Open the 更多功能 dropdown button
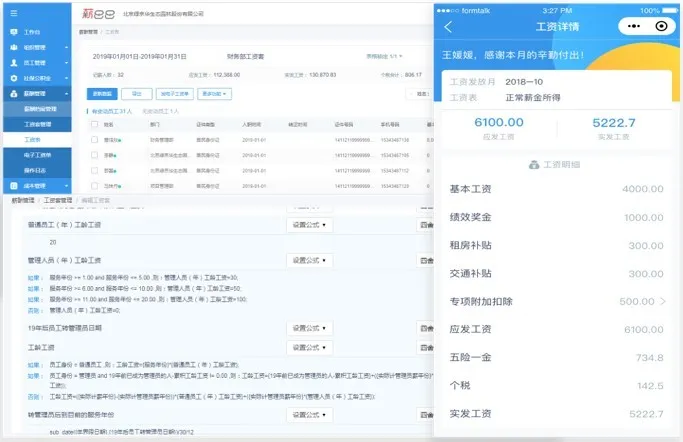This screenshot has height=442, width=683. [x=215, y=94]
